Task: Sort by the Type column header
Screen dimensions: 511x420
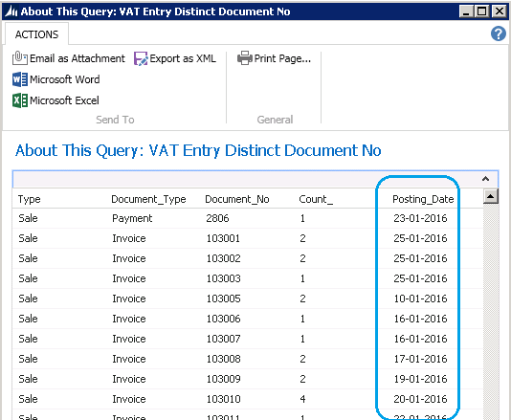Action: (x=30, y=199)
